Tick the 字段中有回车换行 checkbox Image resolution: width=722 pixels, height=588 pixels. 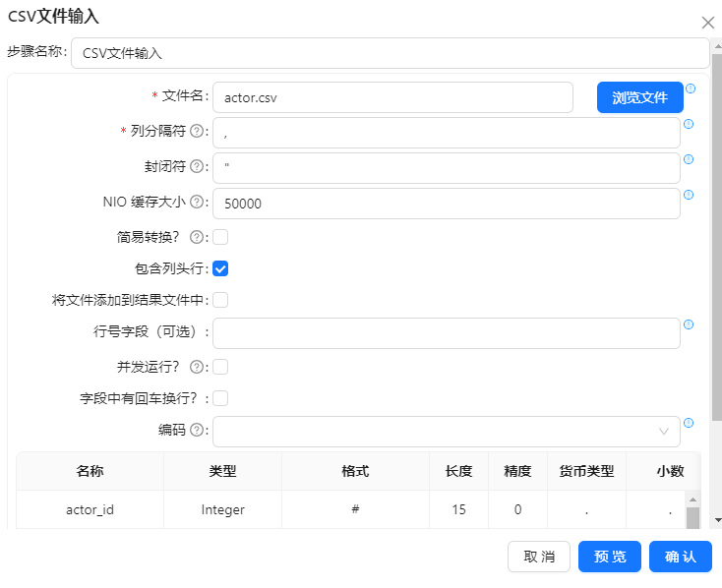[x=221, y=398]
